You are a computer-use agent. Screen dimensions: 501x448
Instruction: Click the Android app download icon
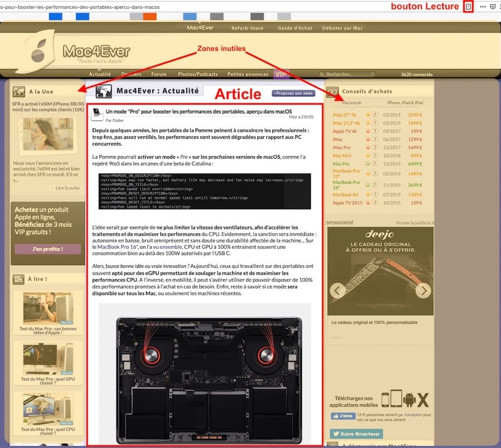[410, 400]
